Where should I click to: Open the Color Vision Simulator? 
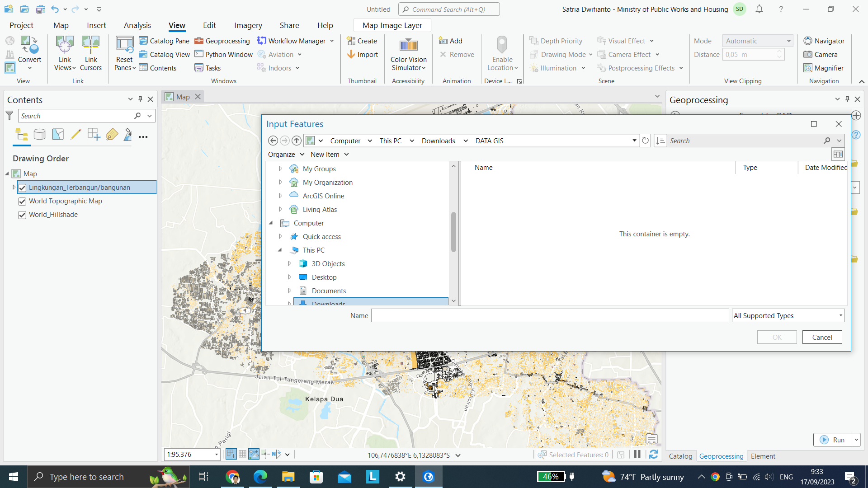(408, 54)
